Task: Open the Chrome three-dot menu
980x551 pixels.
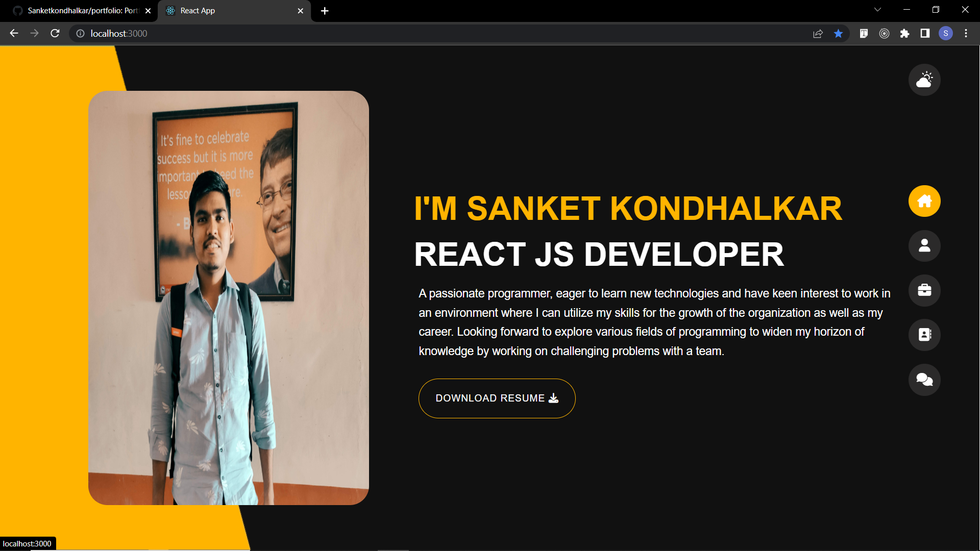Action: [966, 33]
